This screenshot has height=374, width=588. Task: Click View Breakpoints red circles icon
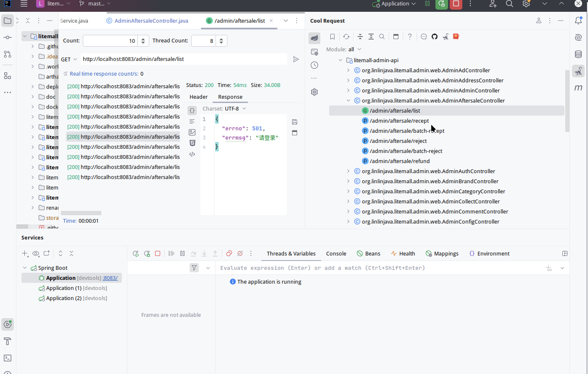pos(229,253)
